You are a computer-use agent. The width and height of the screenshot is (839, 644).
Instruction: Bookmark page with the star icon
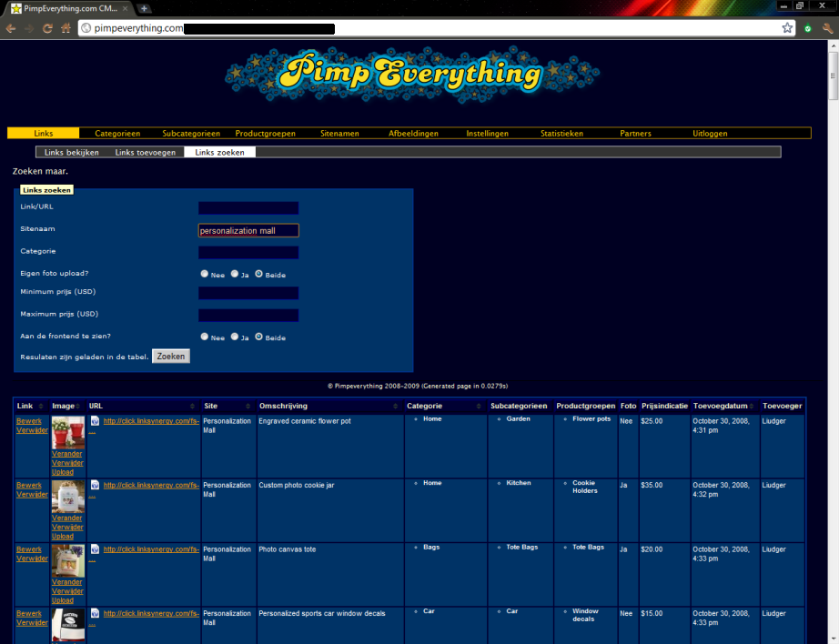point(787,28)
